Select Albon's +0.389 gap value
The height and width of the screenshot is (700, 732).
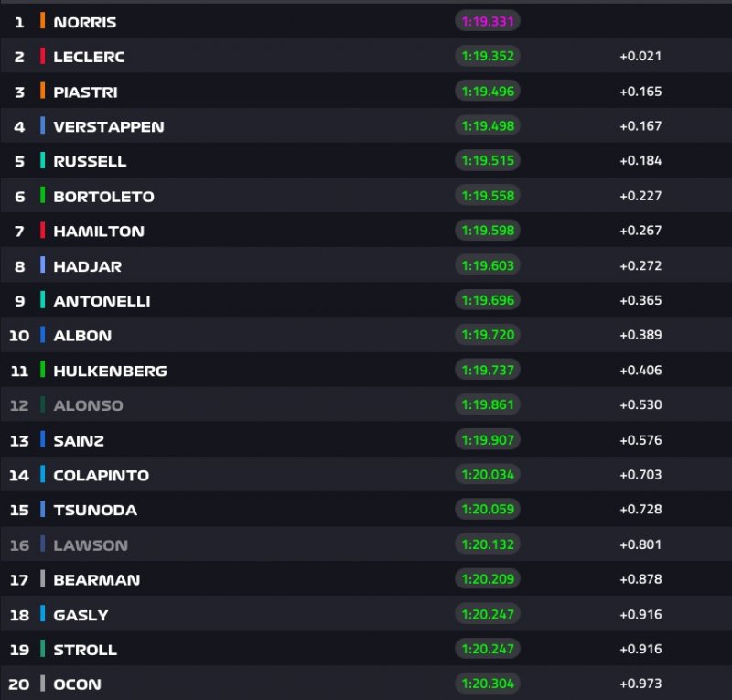tap(640, 335)
